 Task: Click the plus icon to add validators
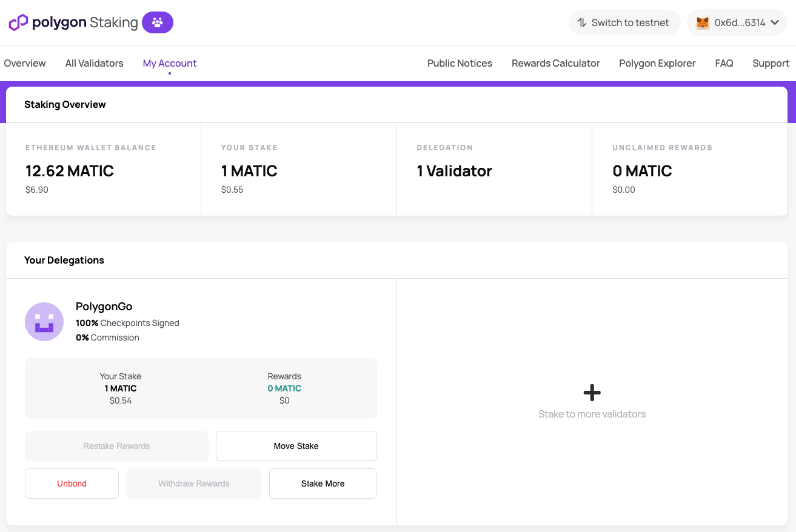click(592, 393)
